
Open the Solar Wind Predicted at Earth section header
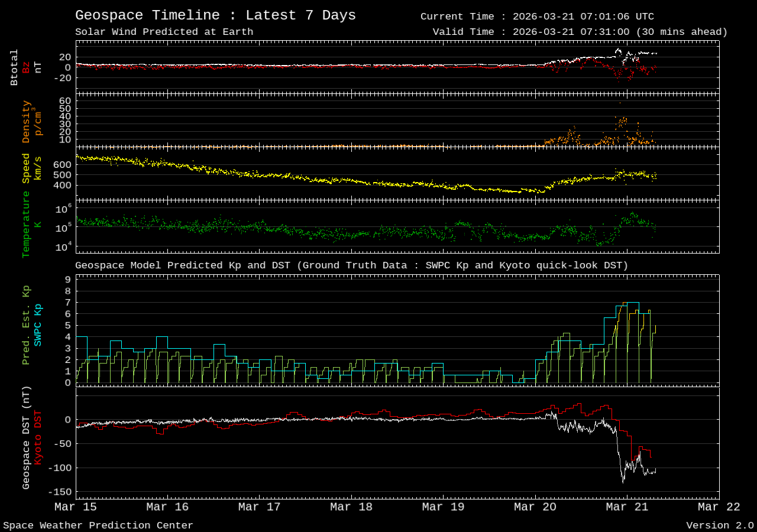click(x=164, y=32)
